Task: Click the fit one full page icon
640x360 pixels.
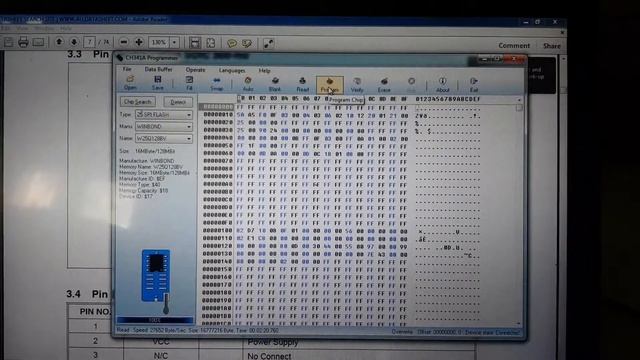Action: (x=211, y=43)
